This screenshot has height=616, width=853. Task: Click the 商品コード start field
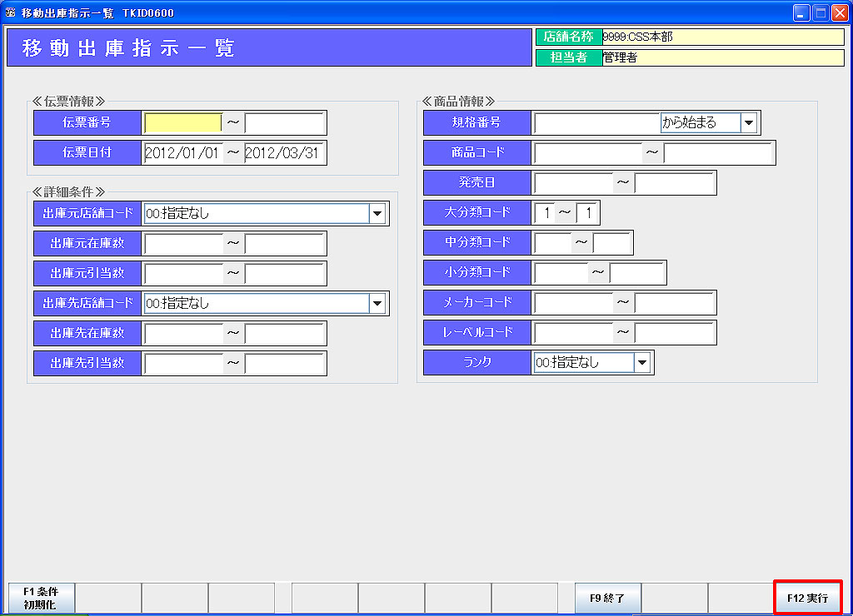[588, 153]
